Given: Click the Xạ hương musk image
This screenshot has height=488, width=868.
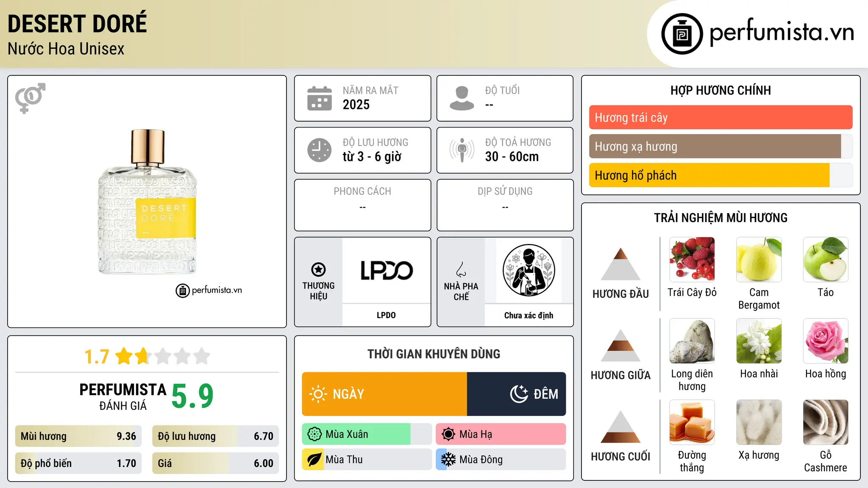Looking at the screenshot, I should point(759,422).
